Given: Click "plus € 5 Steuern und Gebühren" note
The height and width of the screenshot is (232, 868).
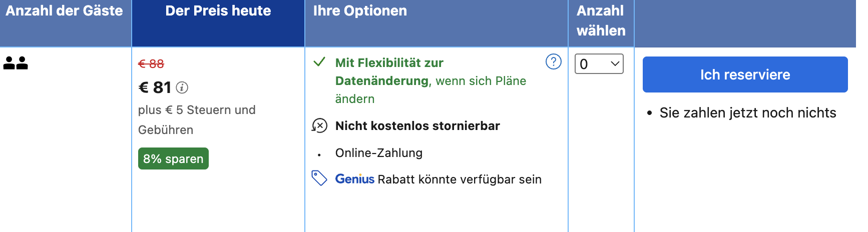Looking at the screenshot, I should pyautogui.click(x=197, y=119).
